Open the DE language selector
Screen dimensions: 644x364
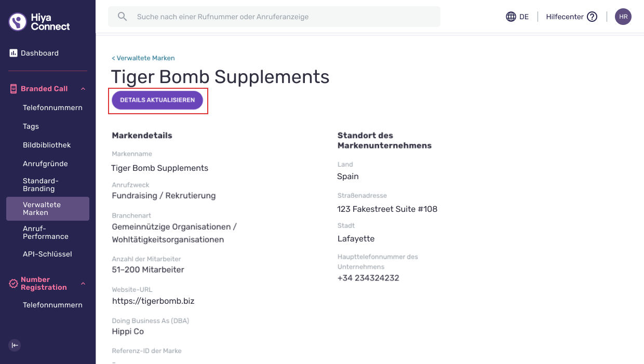[x=517, y=17]
